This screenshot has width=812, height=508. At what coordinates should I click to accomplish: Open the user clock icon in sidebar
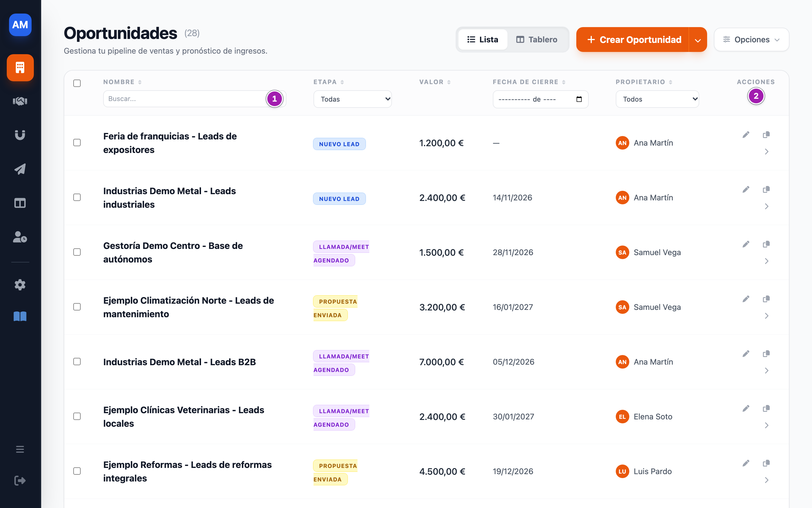click(20, 237)
